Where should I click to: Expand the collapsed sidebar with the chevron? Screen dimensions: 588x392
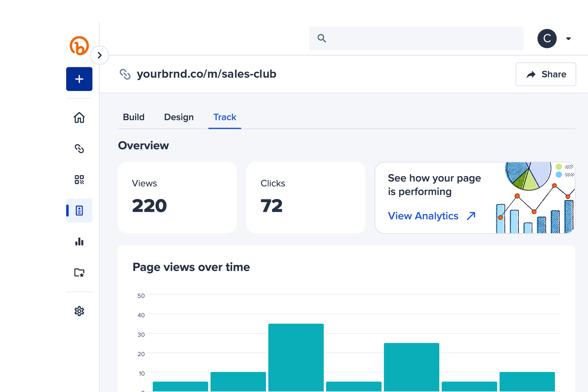click(100, 55)
